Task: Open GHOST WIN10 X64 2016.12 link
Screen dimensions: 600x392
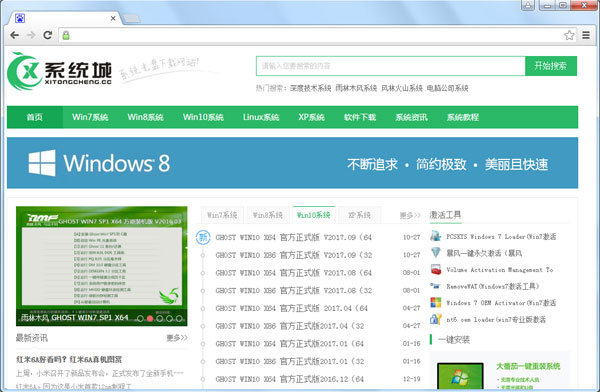Action: pos(290,379)
